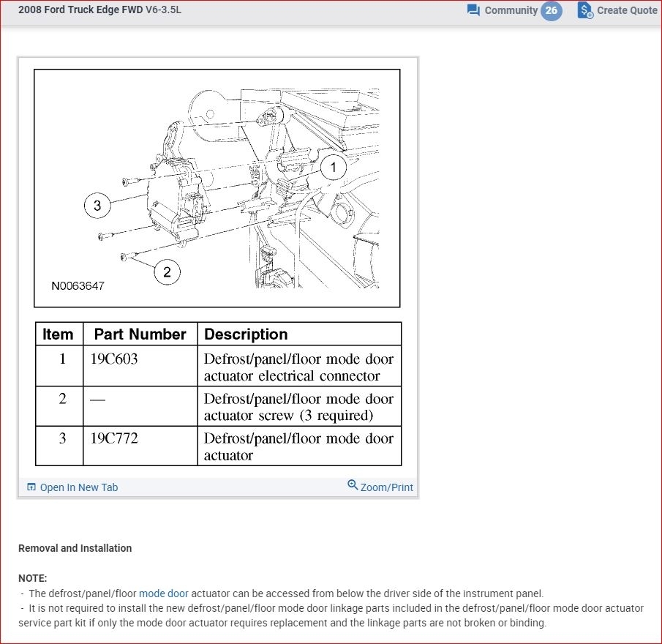Click the vehicle title 2008 Ford Truck Edge
The height and width of the screenshot is (644, 662).
coord(99,10)
